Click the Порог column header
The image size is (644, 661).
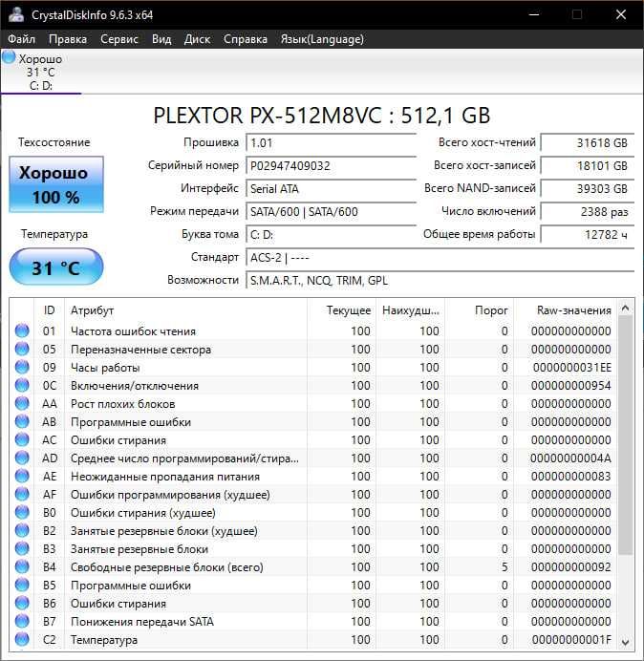479,310
